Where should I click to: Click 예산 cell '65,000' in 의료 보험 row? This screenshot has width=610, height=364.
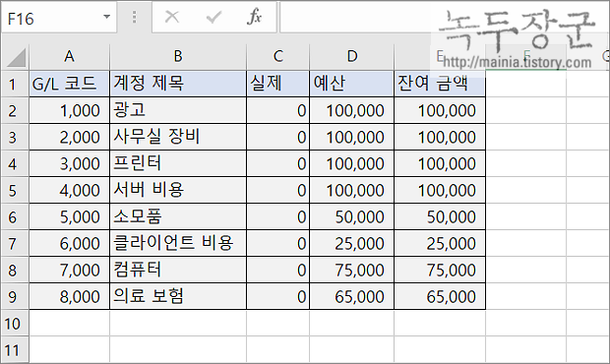pos(351,296)
